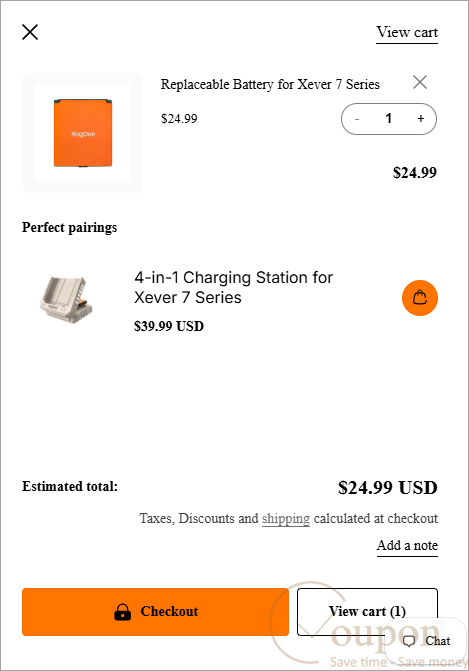Click the lock icon on the Checkout button

(122, 612)
